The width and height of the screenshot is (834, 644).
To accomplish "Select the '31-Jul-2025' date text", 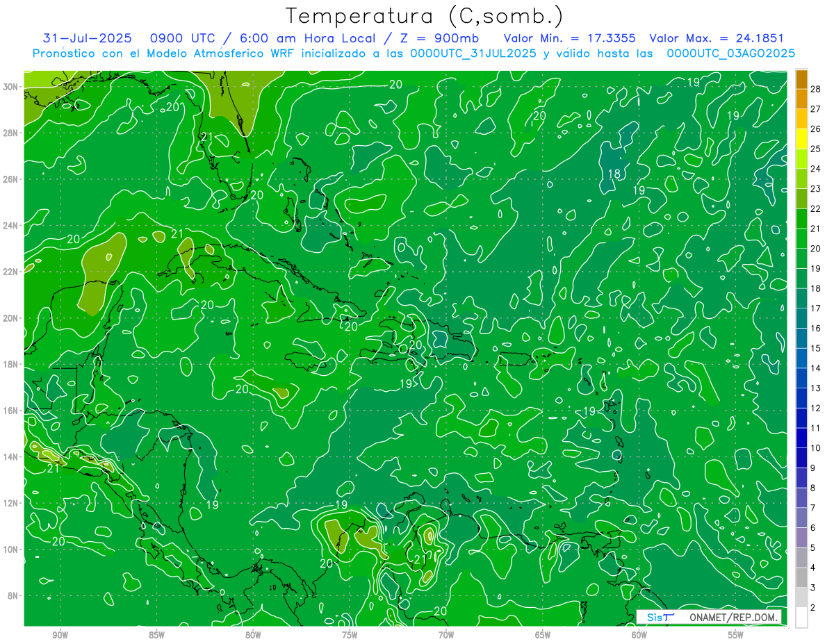I will tap(88, 38).
